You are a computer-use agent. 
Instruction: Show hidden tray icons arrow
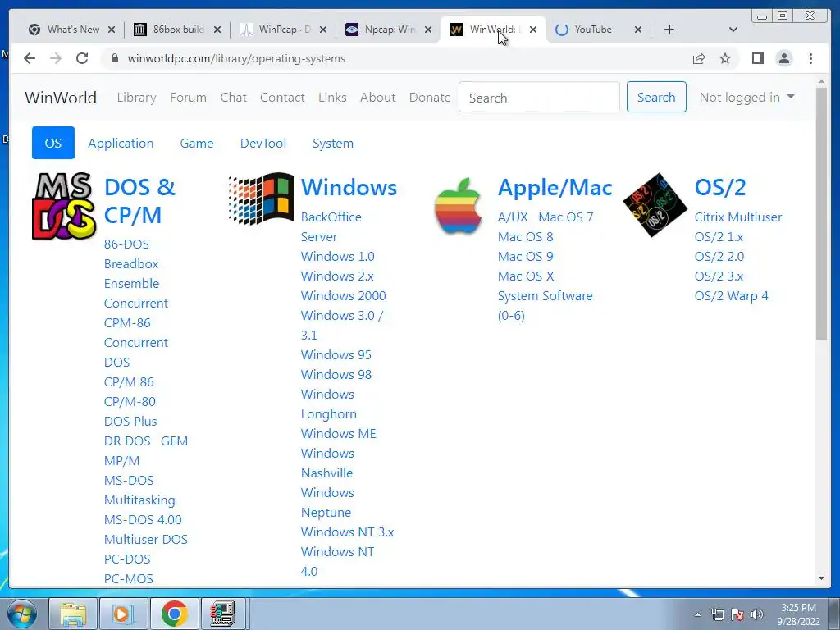(697, 614)
